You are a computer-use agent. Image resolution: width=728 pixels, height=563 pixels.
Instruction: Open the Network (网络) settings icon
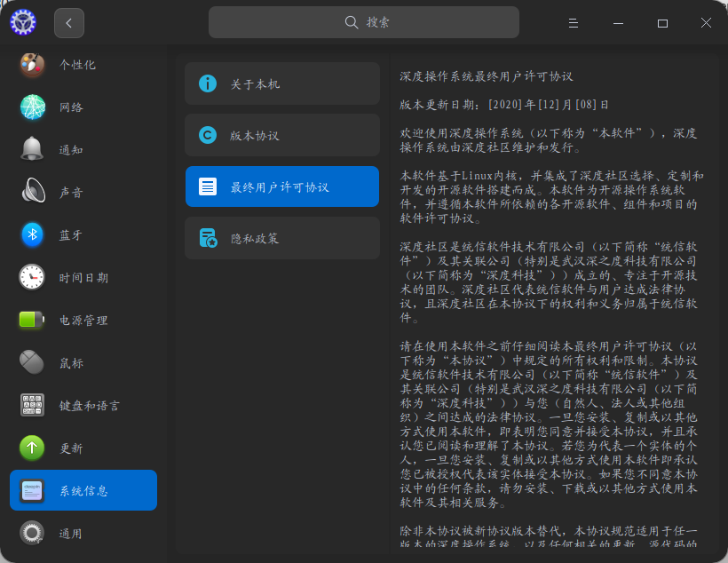[x=32, y=107]
